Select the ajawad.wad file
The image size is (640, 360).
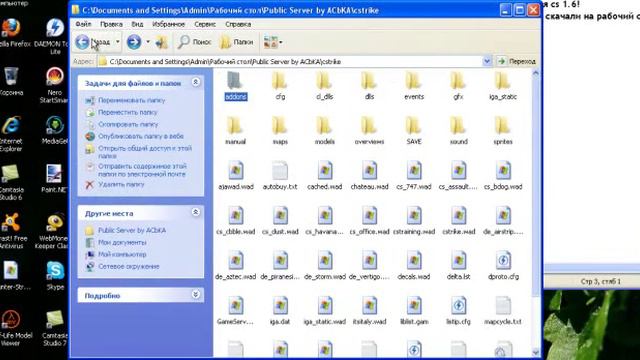pyautogui.click(x=236, y=175)
